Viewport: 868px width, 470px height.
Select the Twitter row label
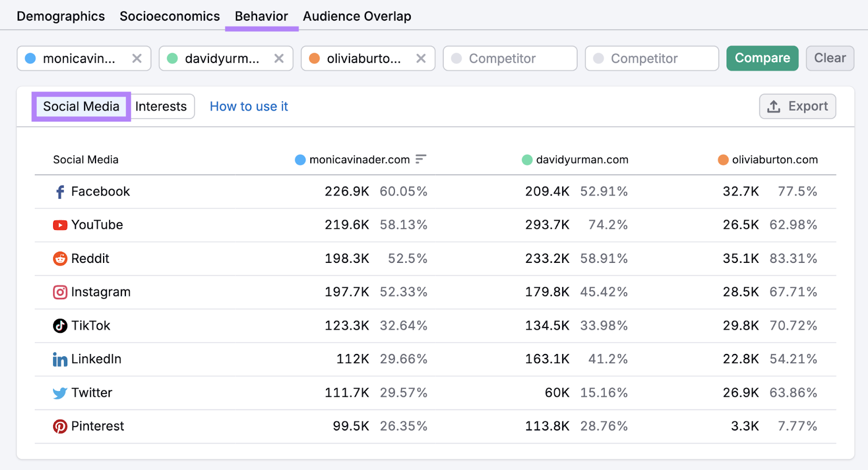point(92,392)
